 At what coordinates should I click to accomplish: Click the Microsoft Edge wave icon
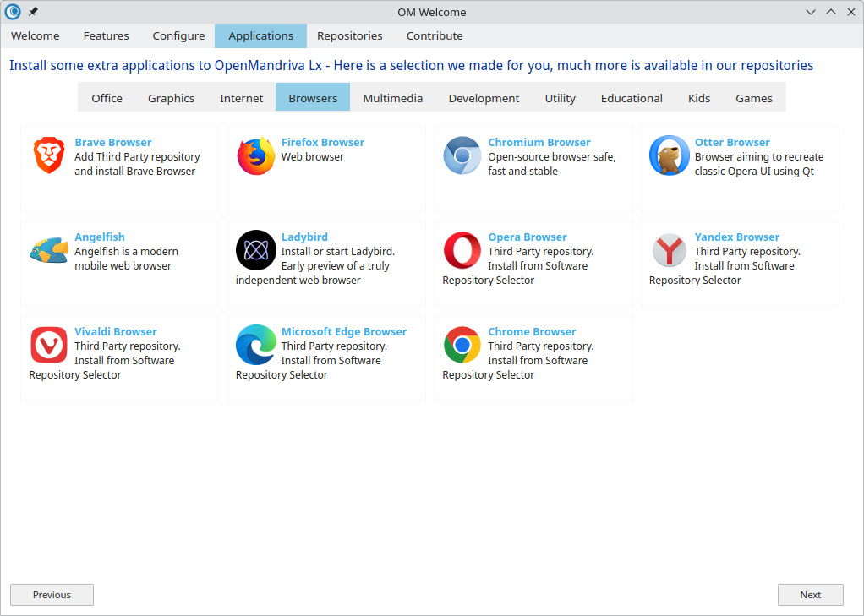pyautogui.click(x=256, y=345)
